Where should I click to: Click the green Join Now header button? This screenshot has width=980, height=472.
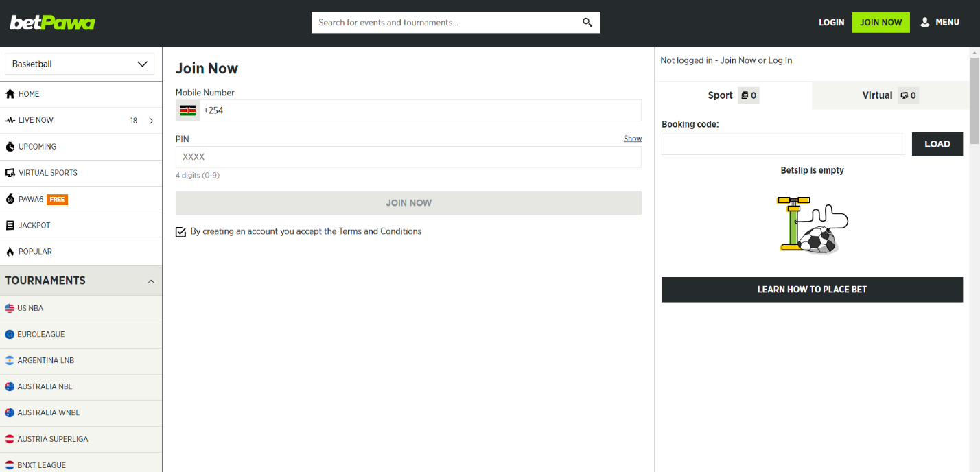(880, 23)
